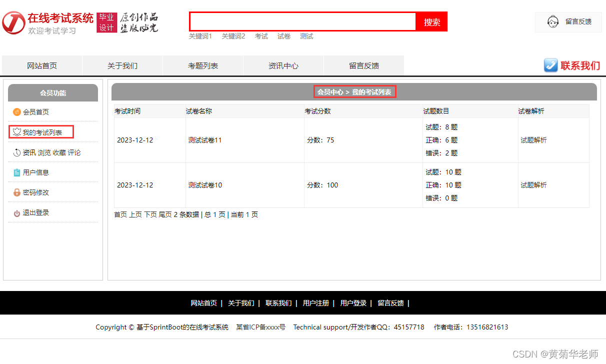
Task: Open 试题解析 for 测试试卷11
Action: pos(533,140)
